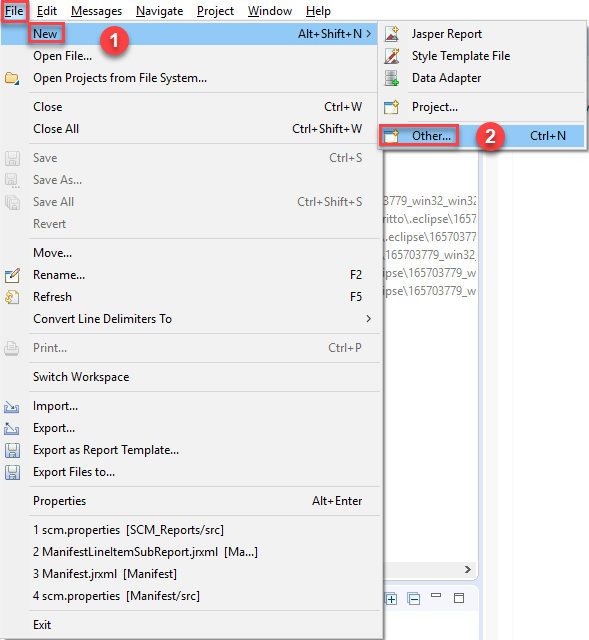This screenshot has width=589, height=640.
Task: Select the Style Template File icon
Action: 392,56
